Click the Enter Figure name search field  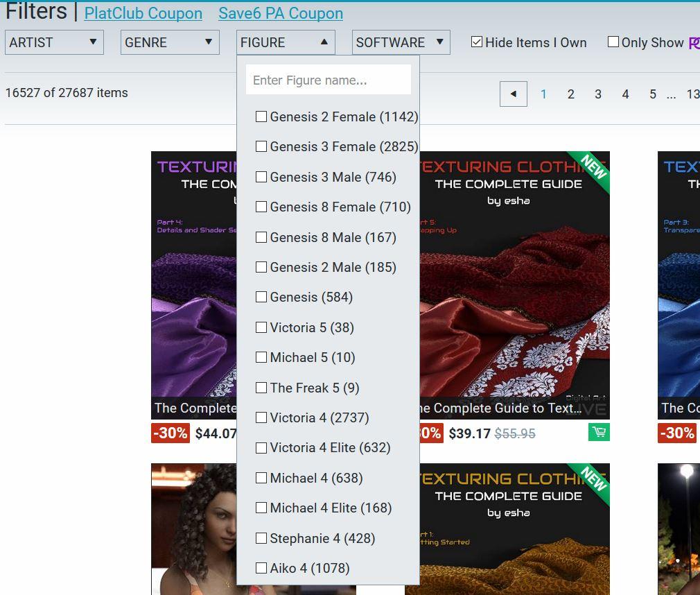(328, 80)
